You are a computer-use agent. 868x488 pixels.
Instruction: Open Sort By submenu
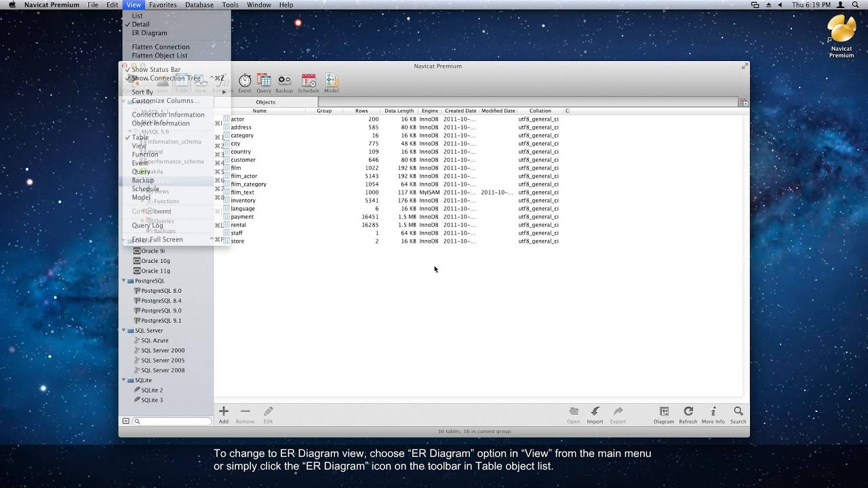pyautogui.click(x=142, y=92)
